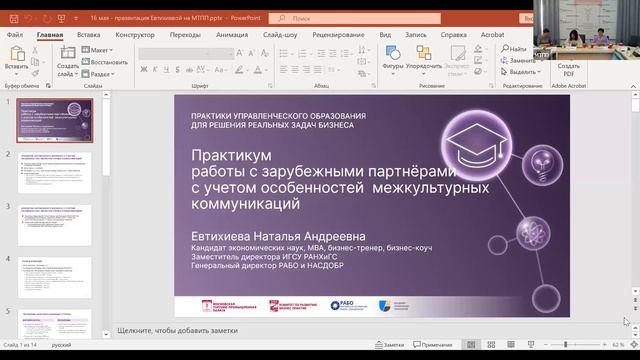The height and width of the screenshot is (360, 640).
Task: Open the Рецензирование tab
Action: pyautogui.click(x=338, y=35)
